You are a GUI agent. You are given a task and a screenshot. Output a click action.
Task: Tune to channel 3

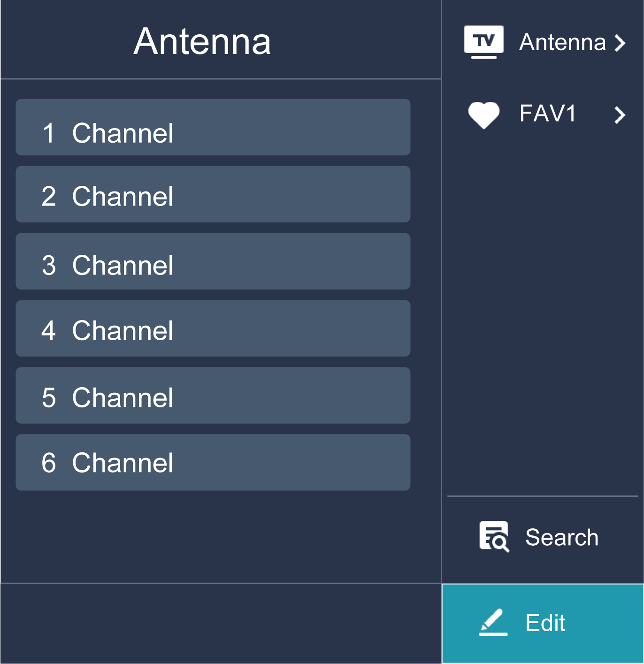pos(213,261)
